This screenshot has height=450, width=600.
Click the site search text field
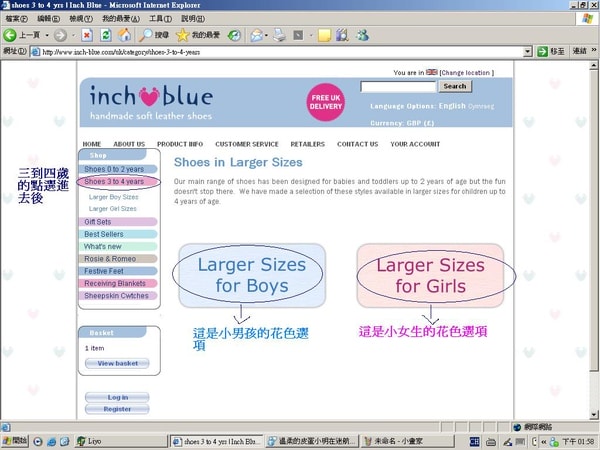398,86
